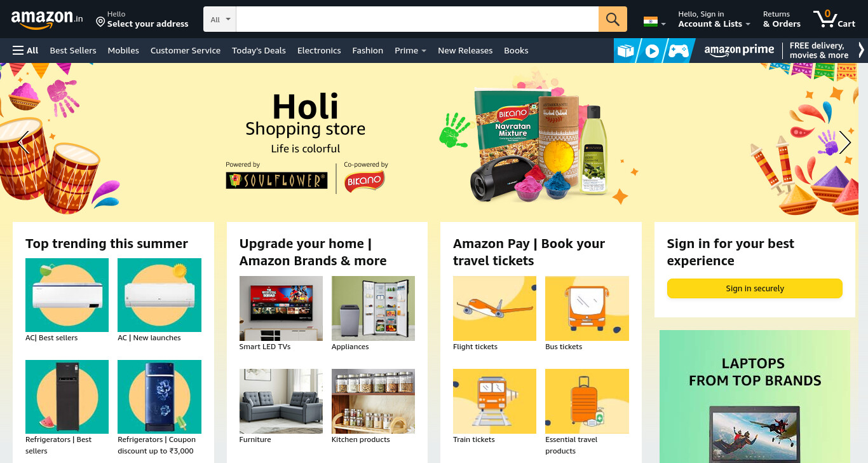The image size is (868, 463).
Task: Open the shopping cart icon
Action: tap(834, 19)
